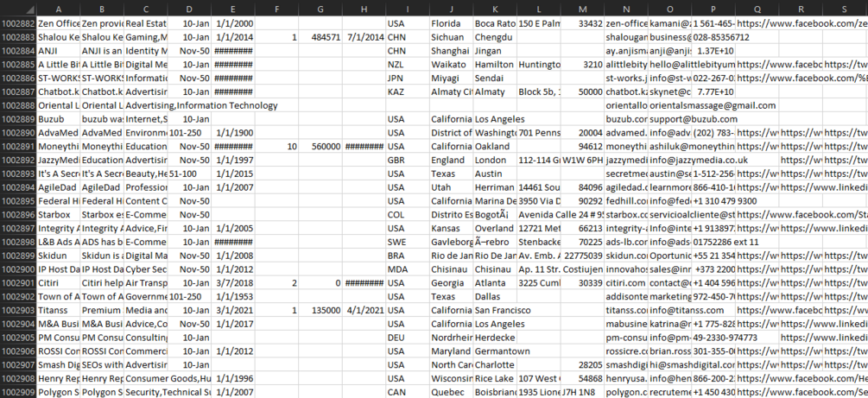This screenshot has width=868, height=398.
Task: Select London city cell
Action: 495,161
